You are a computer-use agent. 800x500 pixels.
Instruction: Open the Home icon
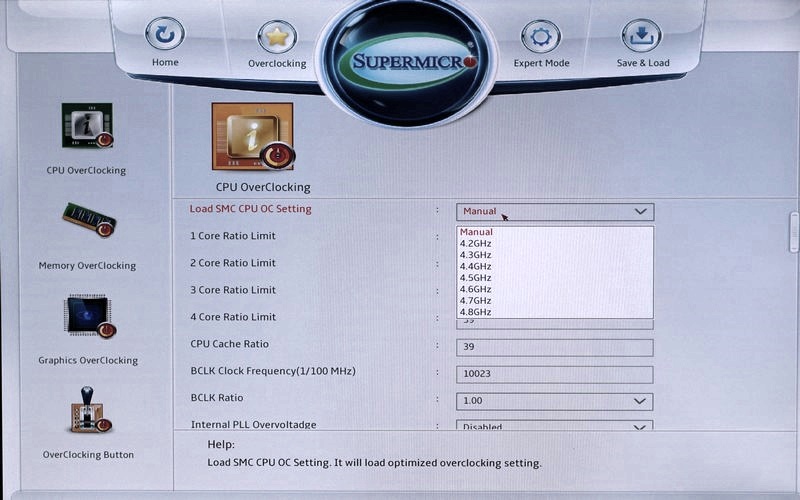(165, 34)
